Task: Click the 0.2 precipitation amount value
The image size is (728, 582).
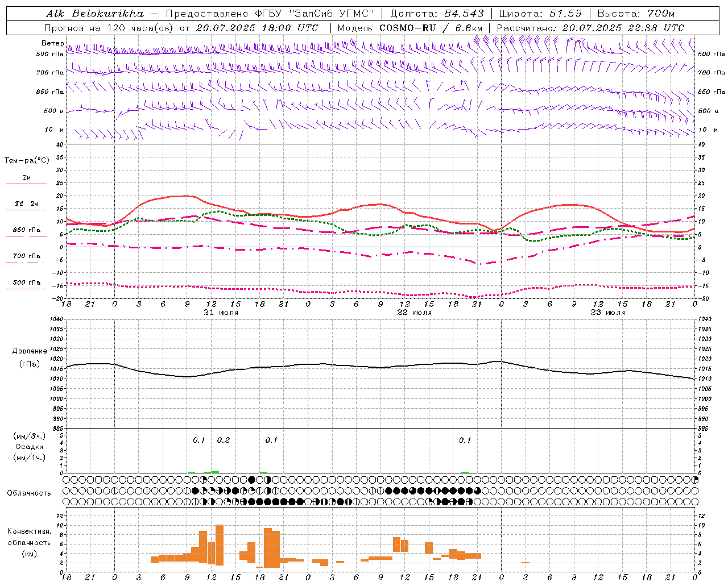Action: coord(224,440)
